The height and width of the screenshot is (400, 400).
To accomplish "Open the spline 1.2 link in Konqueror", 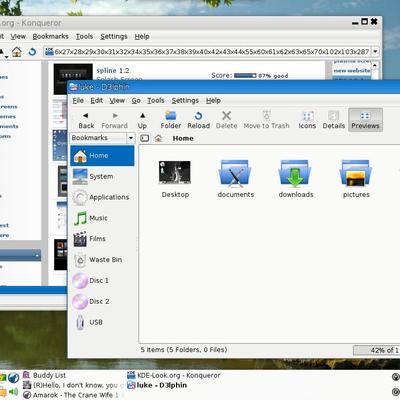I will click(x=113, y=71).
